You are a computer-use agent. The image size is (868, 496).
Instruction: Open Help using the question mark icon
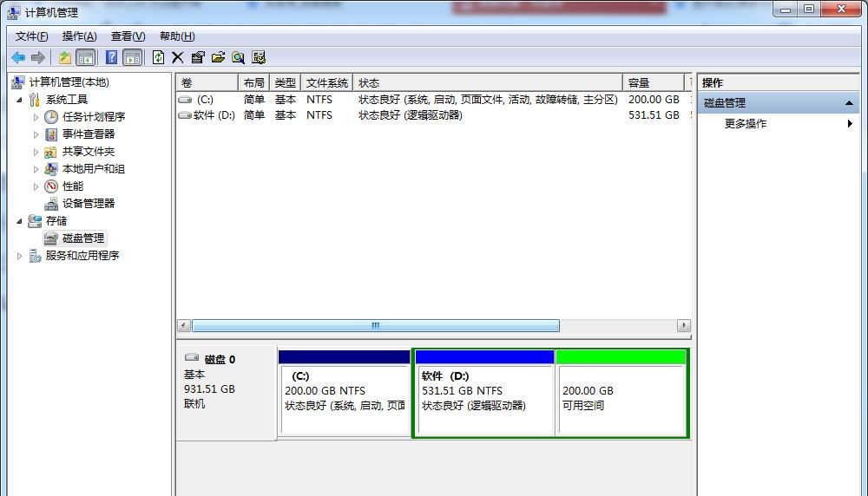click(111, 57)
